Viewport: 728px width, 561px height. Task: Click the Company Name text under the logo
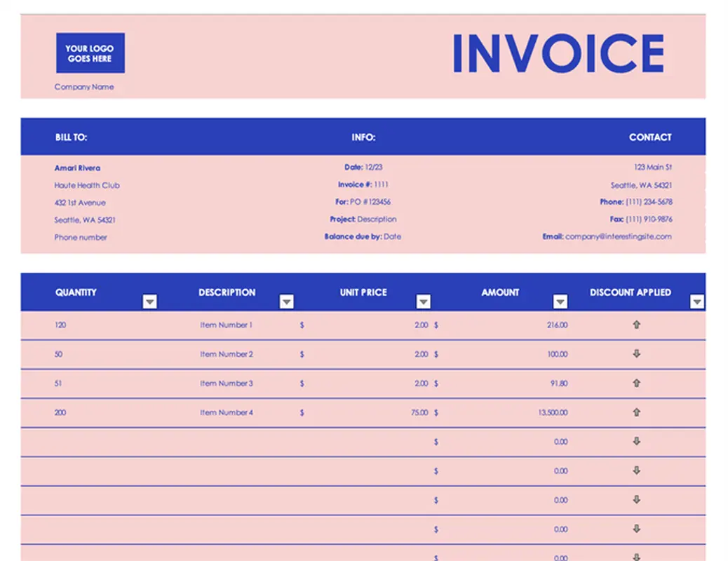84,87
